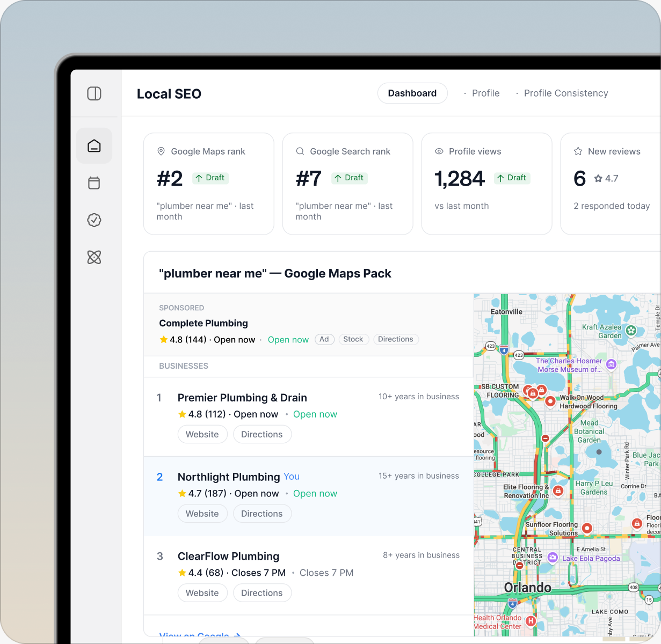661x644 pixels.
Task: Select the Northlight Plumbing listing title
Action: click(229, 477)
